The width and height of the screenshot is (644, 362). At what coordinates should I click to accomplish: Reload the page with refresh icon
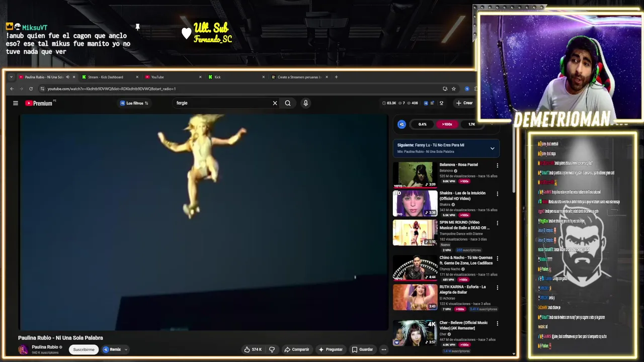tap(31, 89)
